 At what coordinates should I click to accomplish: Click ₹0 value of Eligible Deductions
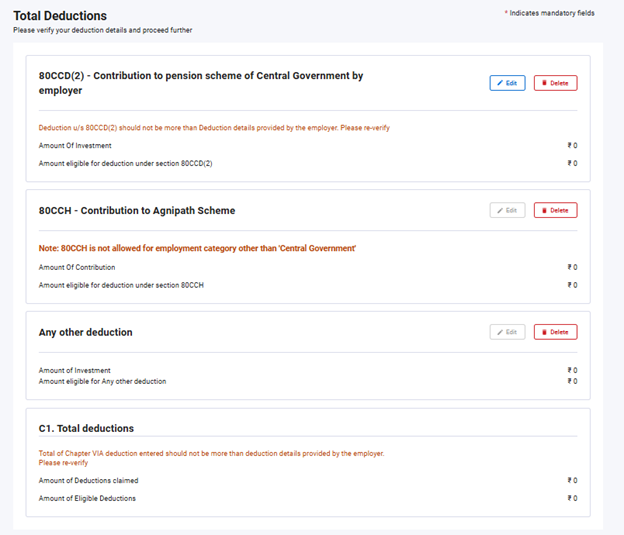click(572, 498)
